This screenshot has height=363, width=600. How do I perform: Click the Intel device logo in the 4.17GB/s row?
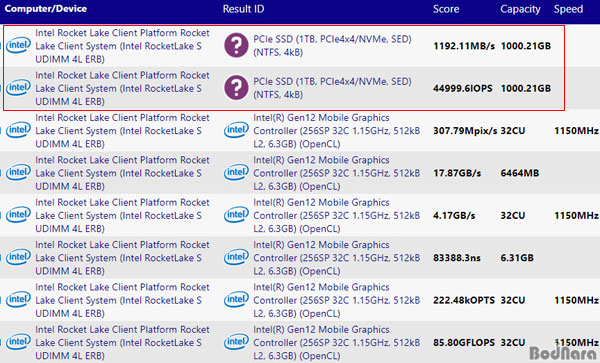[18, 215]
